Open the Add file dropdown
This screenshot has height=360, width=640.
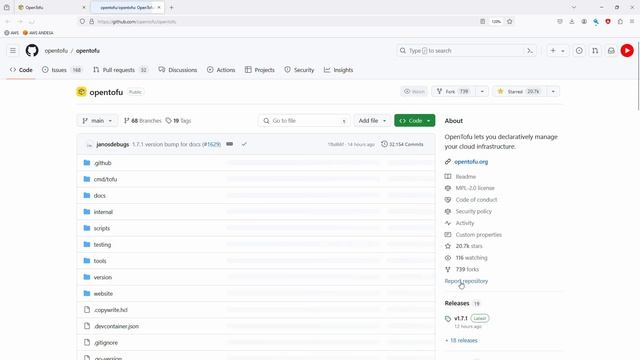point(372,121)
